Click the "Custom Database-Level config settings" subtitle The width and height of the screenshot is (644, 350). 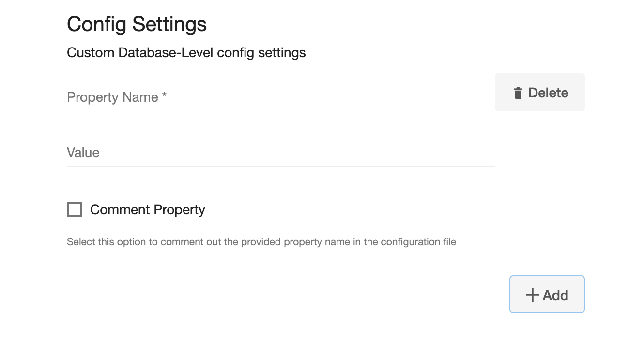pos(186,52)
